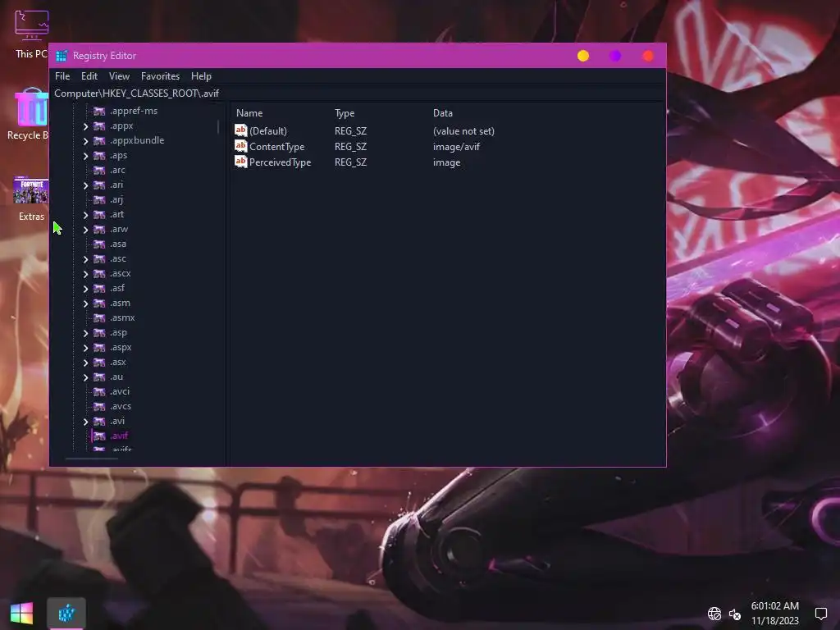Expand the .appx key

click(x=85, y=126)
